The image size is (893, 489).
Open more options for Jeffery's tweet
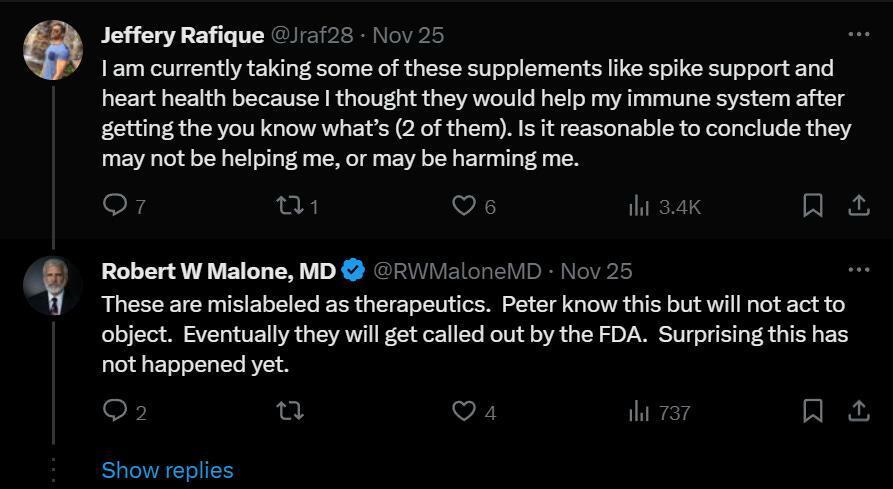click(x=858, y=35)
